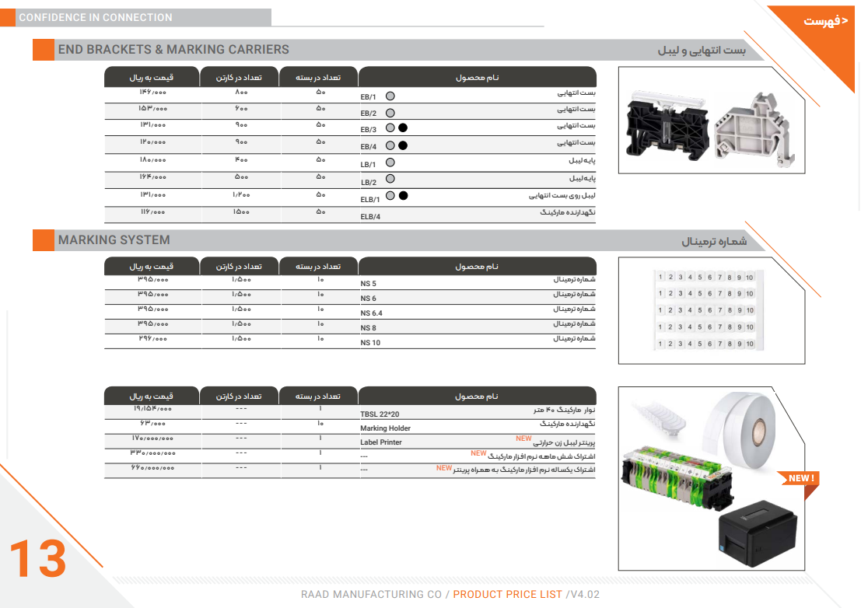This screenshot has width=868, height=608.
Task: Click the large orange page number 13
Action: pyautogui.click(x=37, y=560)
